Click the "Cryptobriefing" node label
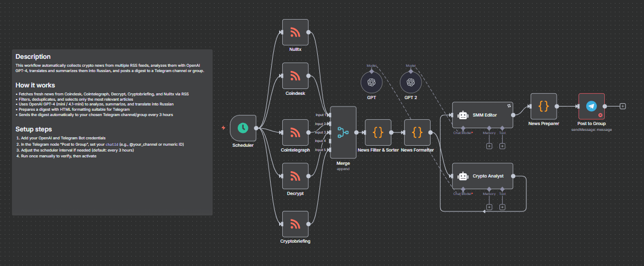 coord(295,241)
